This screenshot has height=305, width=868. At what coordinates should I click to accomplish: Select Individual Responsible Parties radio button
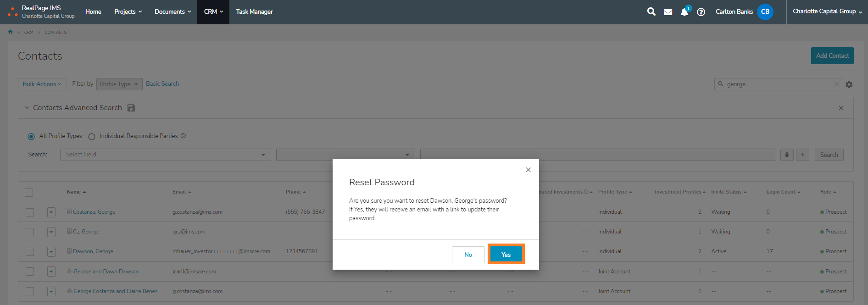92,137
